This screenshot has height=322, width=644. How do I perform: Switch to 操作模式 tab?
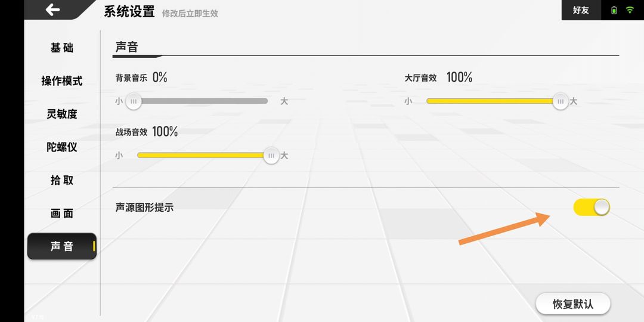pyautogui.click(x=62, y=81)
